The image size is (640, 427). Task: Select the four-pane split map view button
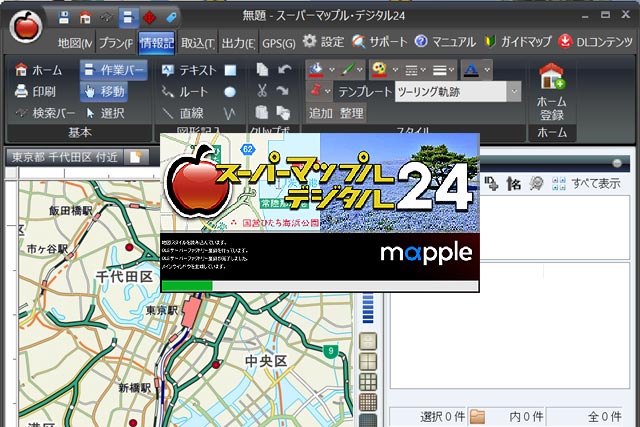coord(368,361)
